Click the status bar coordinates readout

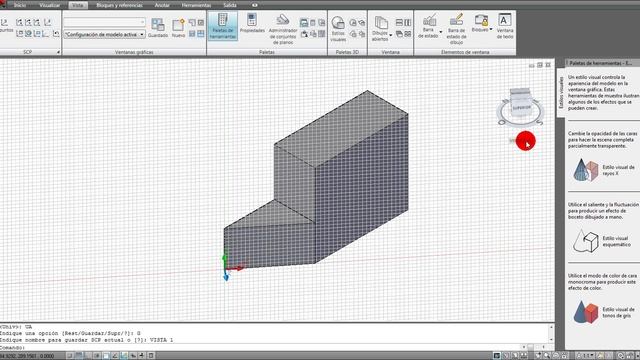27,356
